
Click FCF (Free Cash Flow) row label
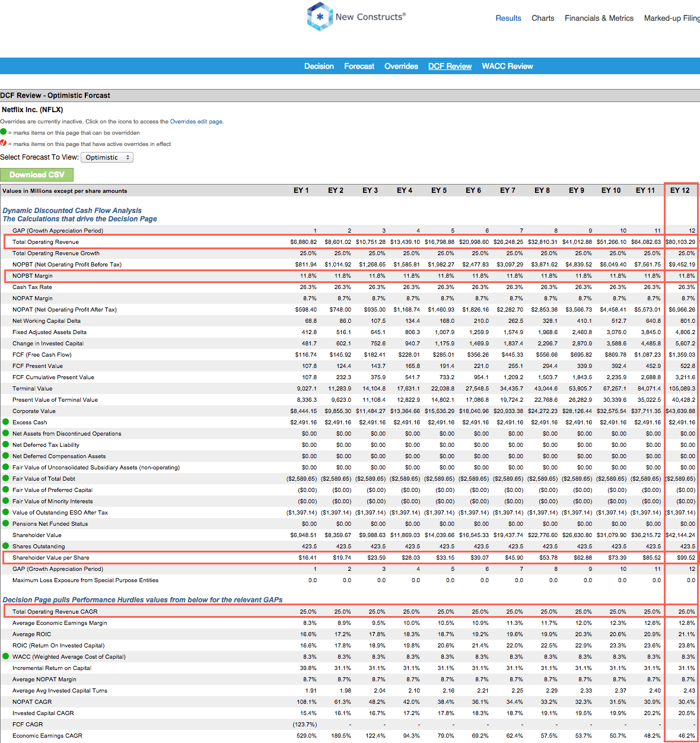tap(42, 355)
